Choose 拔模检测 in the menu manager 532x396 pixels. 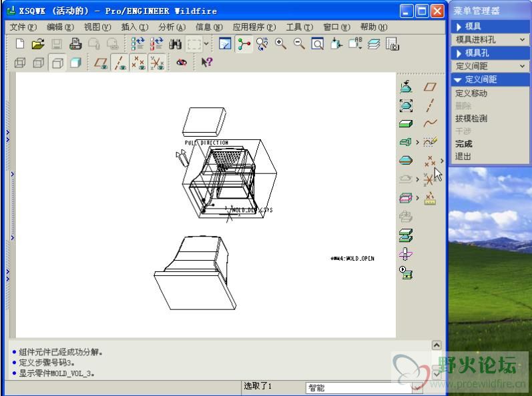471,118
